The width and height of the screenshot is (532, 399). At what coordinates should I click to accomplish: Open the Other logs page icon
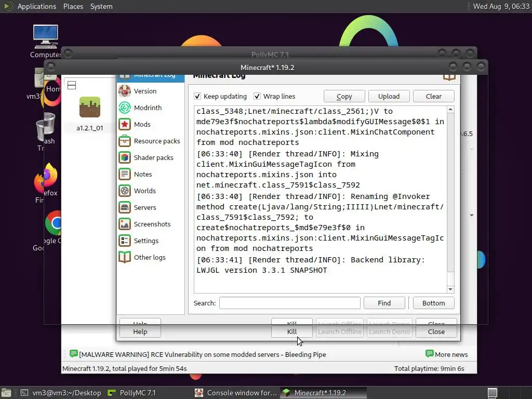[125, 257]
